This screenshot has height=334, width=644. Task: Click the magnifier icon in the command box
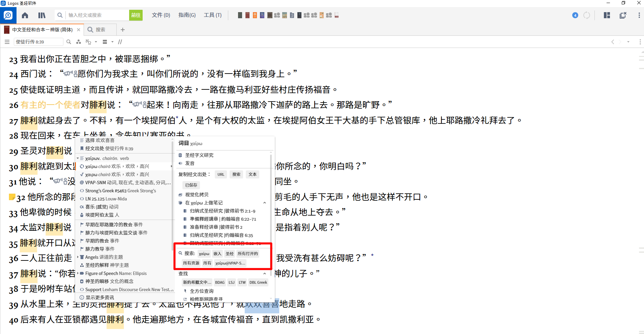click(60, 15)
